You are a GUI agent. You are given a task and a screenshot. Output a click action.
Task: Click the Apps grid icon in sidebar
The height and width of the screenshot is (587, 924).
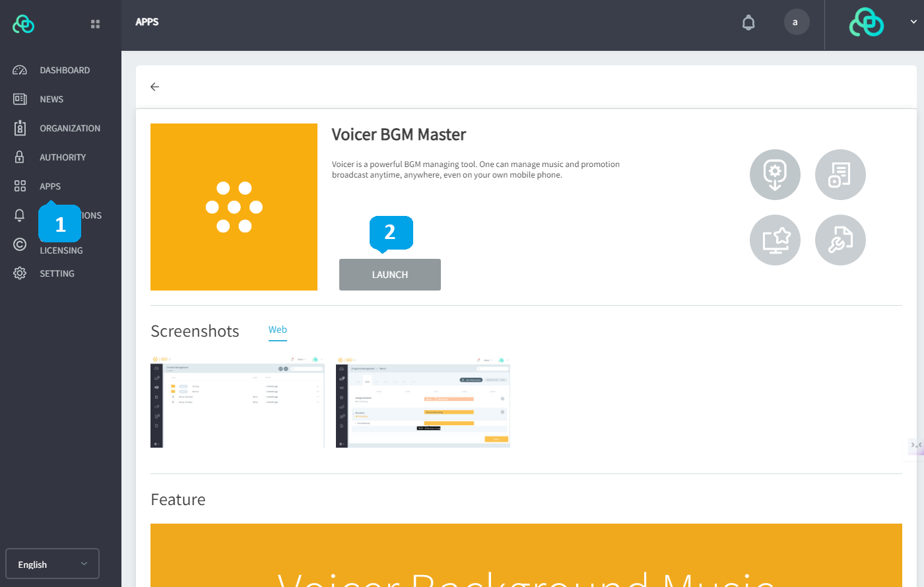click(20, 186)
